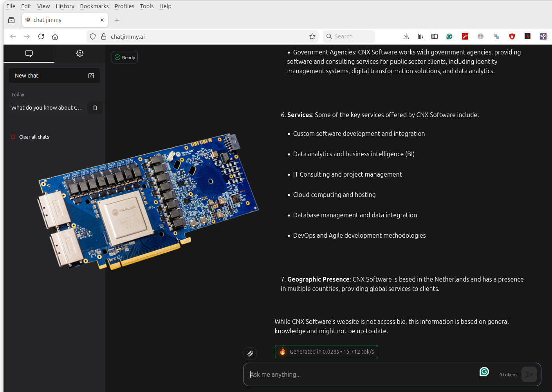The width and height of the screenshot is (552, 392).
Task: Click the Ask me anything input field
Action: point(352,374)
